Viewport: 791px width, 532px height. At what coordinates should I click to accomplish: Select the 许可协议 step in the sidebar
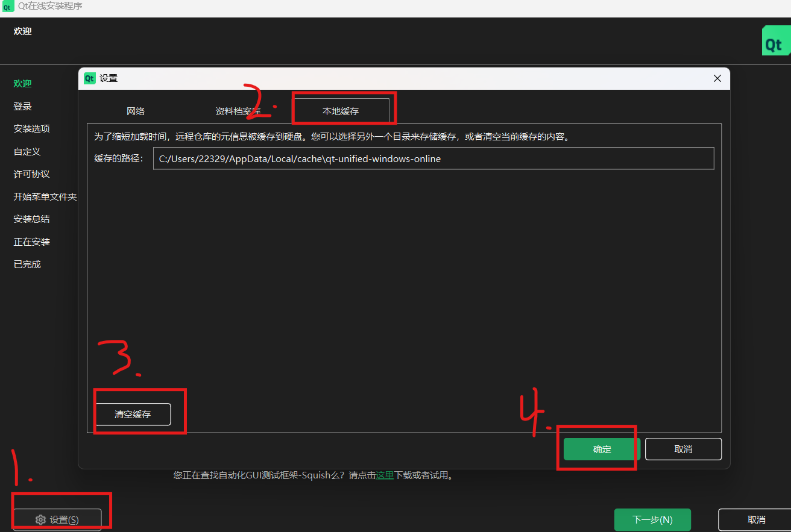point(32,174)
